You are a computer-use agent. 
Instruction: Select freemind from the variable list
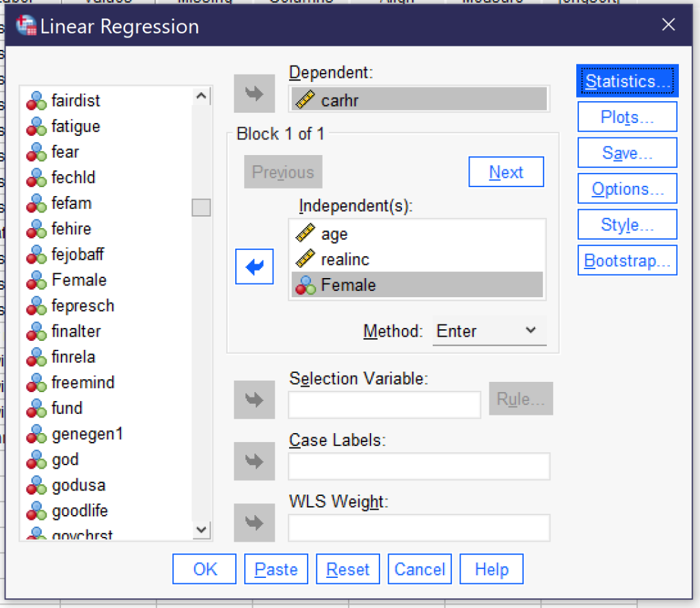pos(82,383)
